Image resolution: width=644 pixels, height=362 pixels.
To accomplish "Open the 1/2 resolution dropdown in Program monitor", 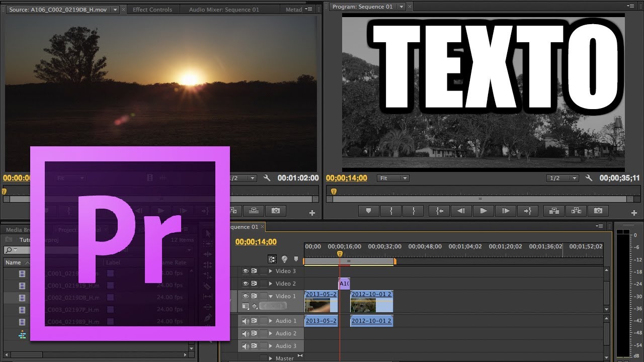I will tap(562, 178).
